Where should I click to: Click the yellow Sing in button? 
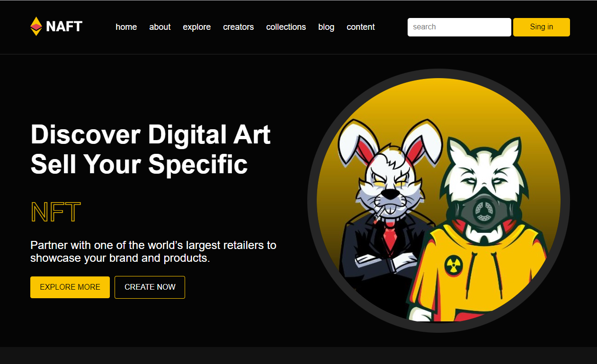click(x=542, y=27)
